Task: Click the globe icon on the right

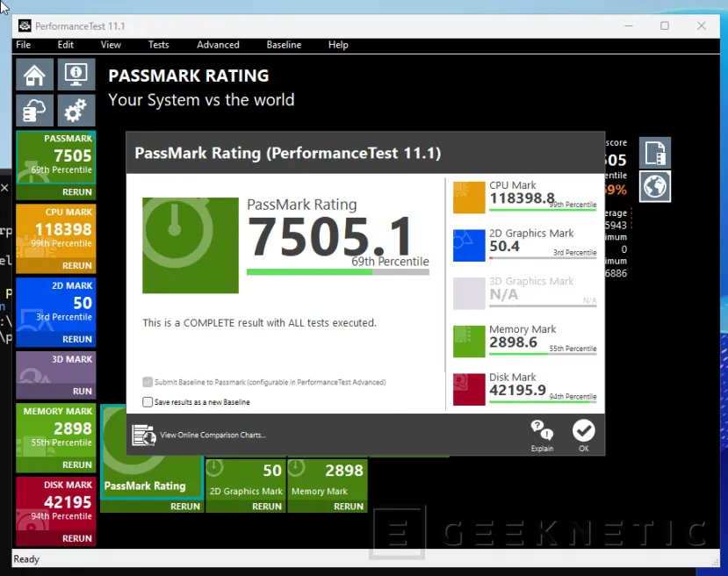Action: (655, 186)
